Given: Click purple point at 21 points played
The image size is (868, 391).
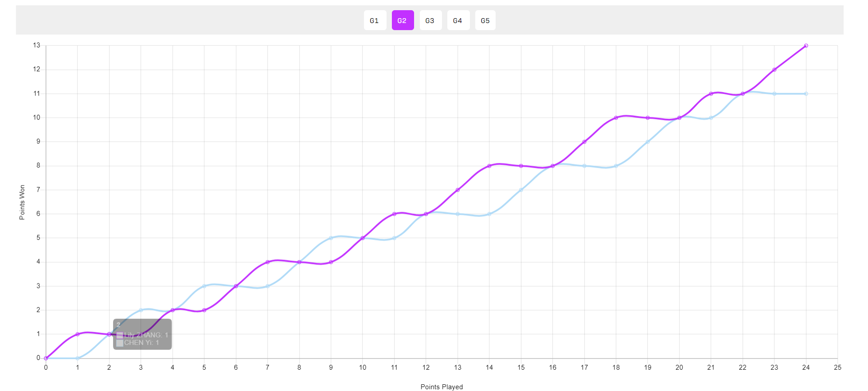Looking at the screenshot, I should click(x=711, y=94).
